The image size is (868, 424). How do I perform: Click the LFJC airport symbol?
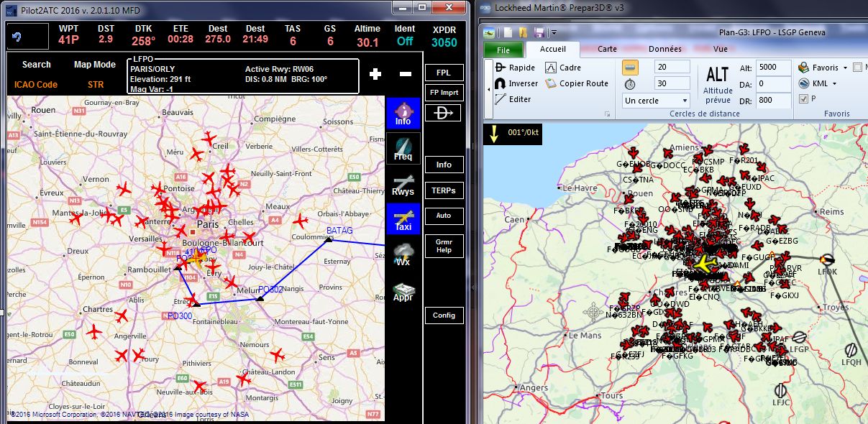tap(781, 390)
